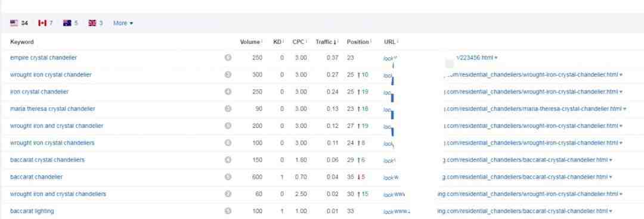Click the grey circle icon beside empire crystal chandelier
This screenshot has height=219, width=644.
228,58
